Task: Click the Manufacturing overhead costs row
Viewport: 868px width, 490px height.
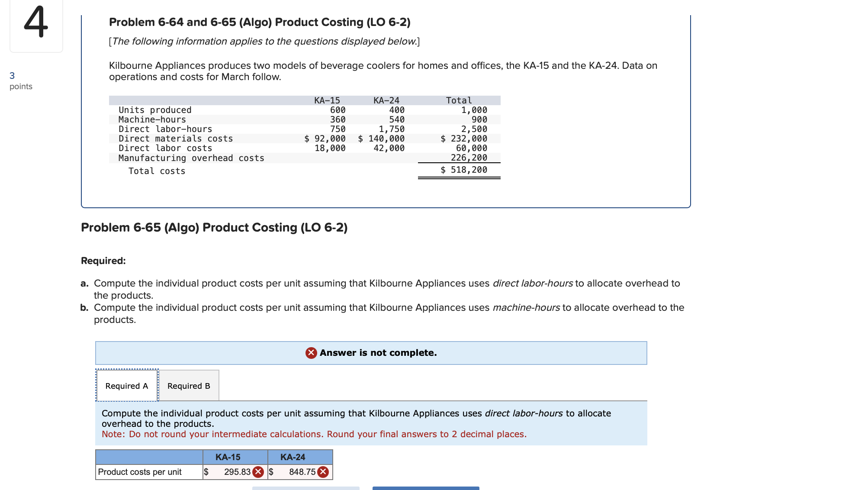Action: (x=191, y=158)
